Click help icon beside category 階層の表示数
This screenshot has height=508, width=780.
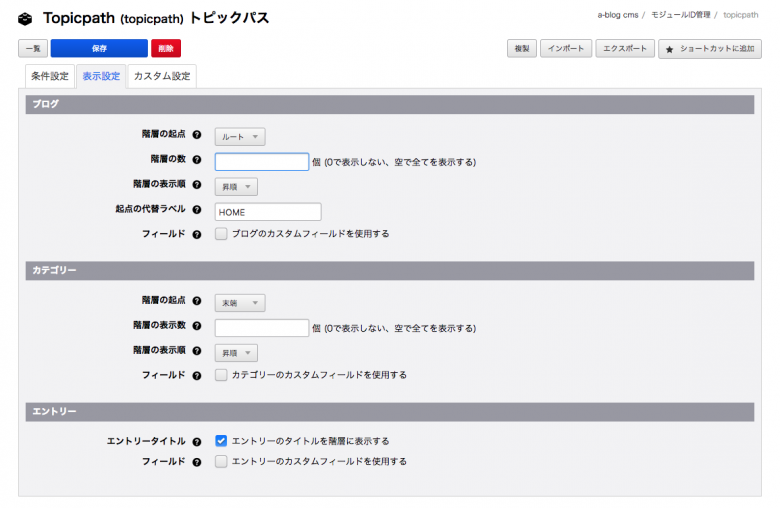[197, 327]
